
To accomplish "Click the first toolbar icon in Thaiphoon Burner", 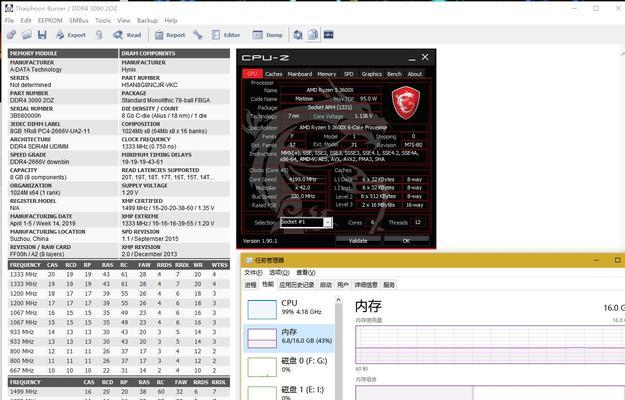I will click(x=11, y=35).
